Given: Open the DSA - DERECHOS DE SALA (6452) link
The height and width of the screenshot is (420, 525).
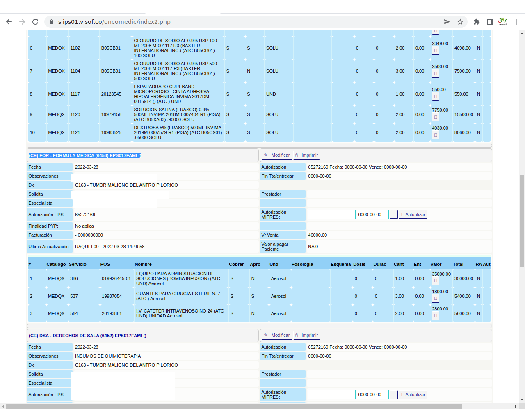Looking at the screenshot, I should click(x=87, y=336).
